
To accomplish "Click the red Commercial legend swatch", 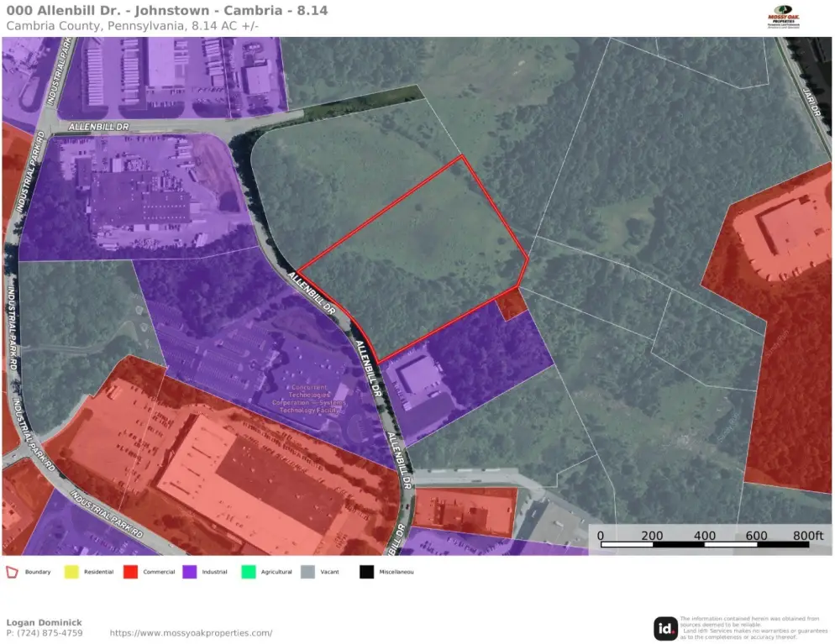I will click(129, 573).
